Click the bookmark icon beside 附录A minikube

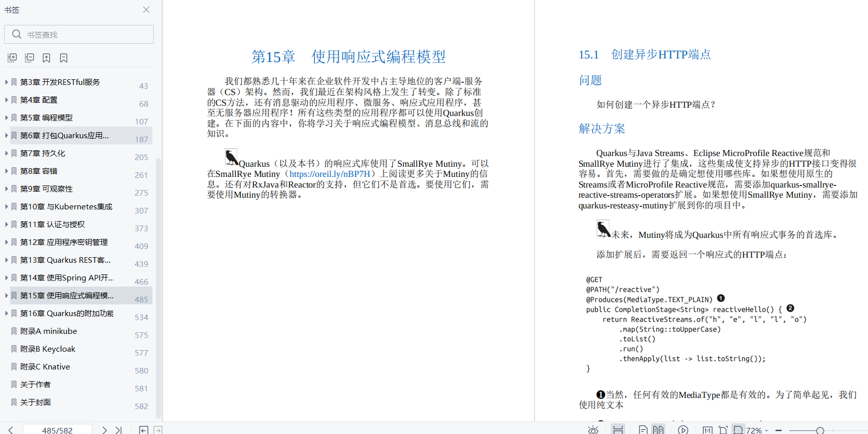click(14, 331)
